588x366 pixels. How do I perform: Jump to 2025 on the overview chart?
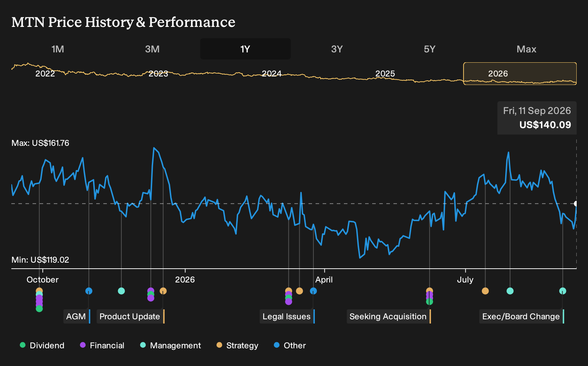385,74
